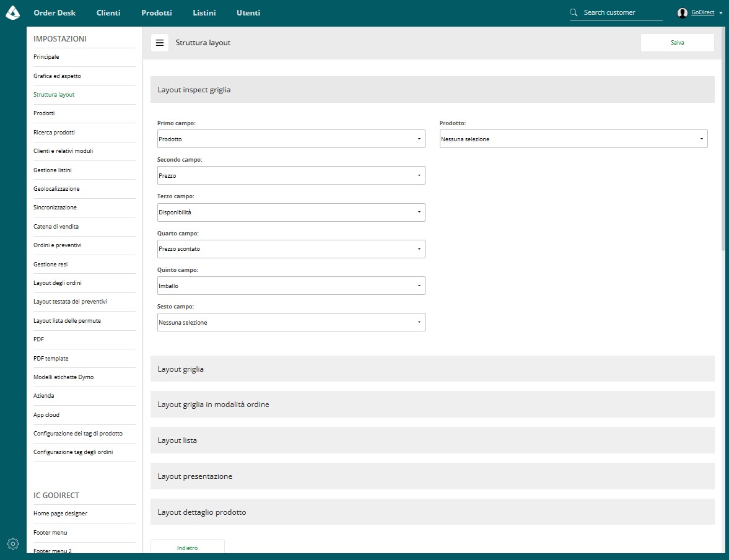729x560 pixels.
Task: Open the settings gear icon at the bottom left
Action: point(13,543)
